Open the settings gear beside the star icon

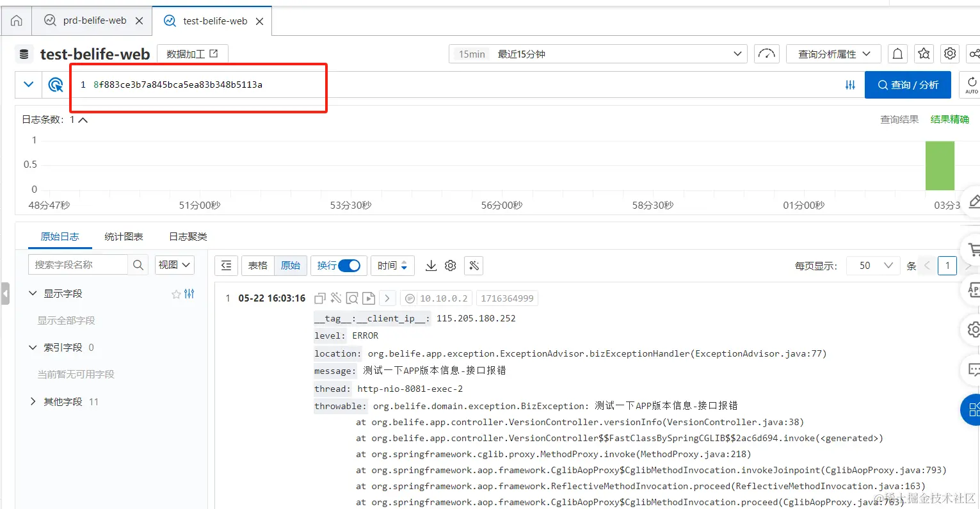(x=950, y=54)
